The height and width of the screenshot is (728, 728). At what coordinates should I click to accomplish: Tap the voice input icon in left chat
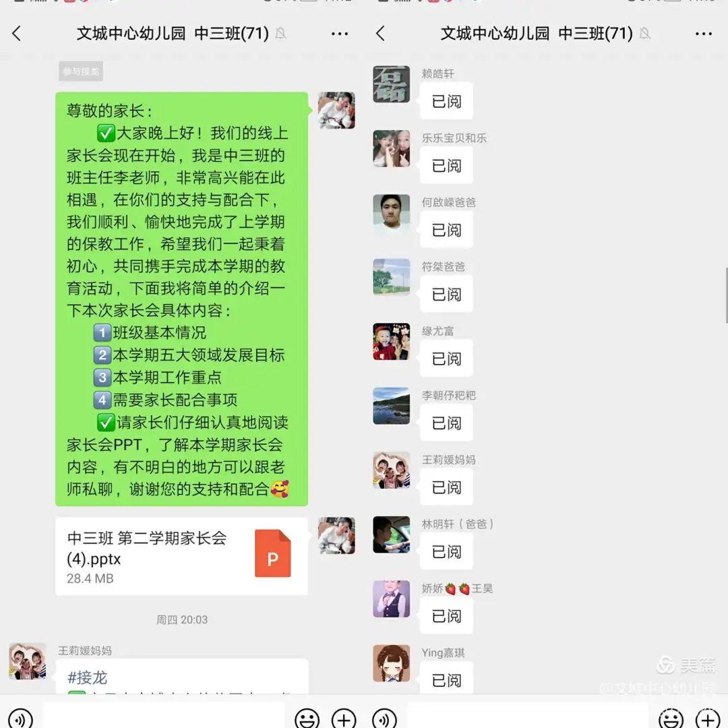20,719
